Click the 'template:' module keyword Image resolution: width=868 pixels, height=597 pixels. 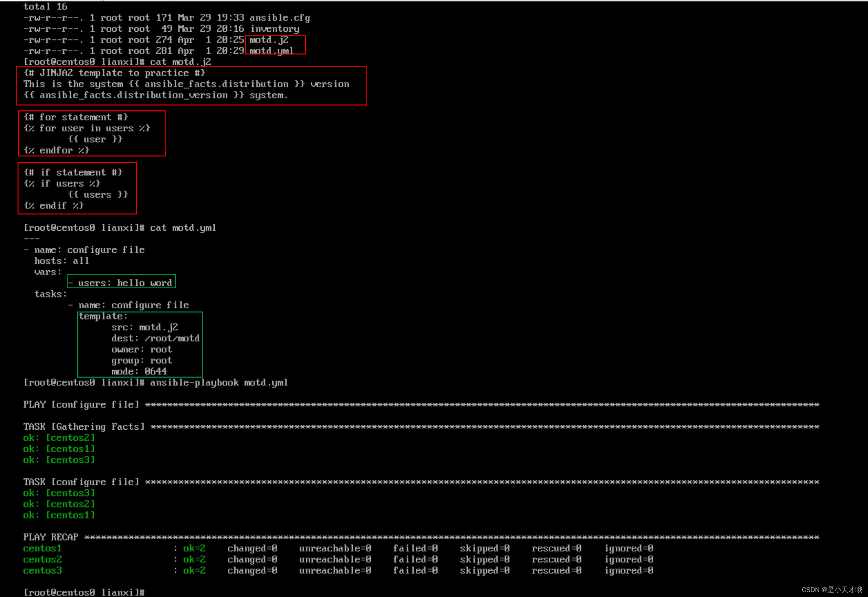[103, 316]
